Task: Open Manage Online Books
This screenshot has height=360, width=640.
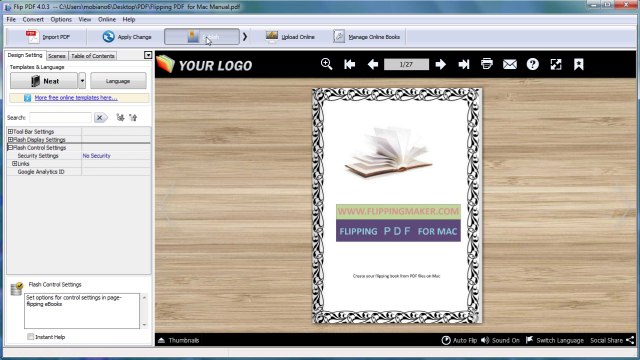Action: [x=367, y=37]
